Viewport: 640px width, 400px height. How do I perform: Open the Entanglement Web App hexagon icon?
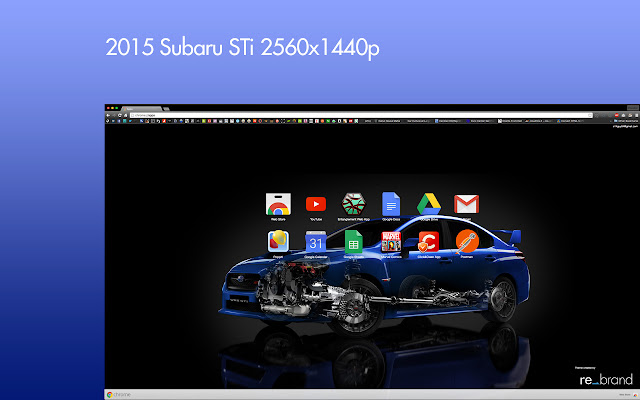[353, 204]
